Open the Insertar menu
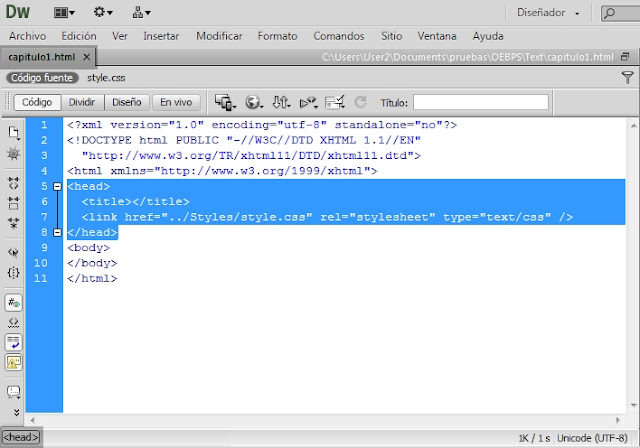The height and width of the screenshot is (448, 640). [x=161, y=36]
